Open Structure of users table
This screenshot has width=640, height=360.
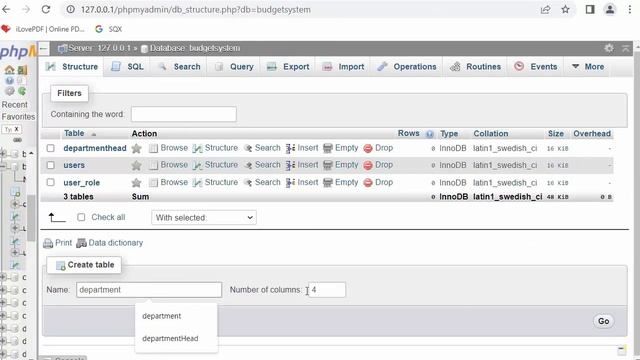[215, 165]
